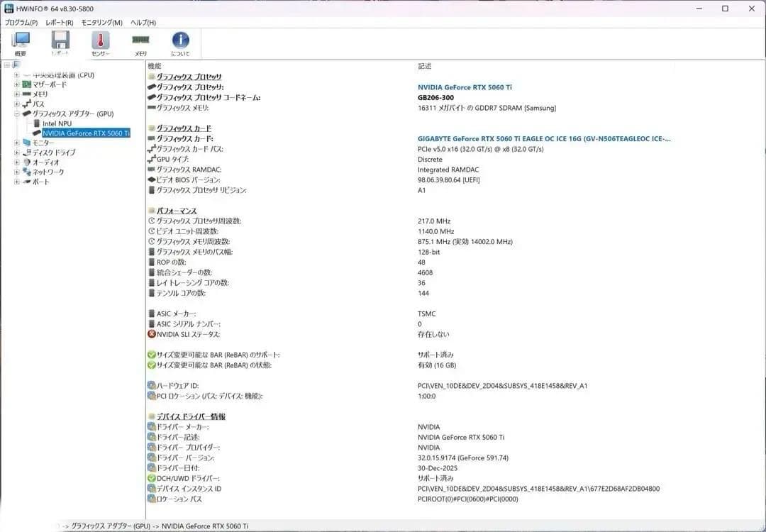Select the ネットワーク tree item

click(x=48, y=172)
